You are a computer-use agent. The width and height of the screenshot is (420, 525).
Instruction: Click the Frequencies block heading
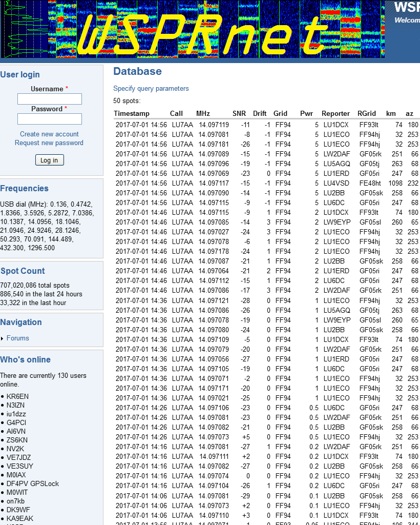(x=25, y=189)
